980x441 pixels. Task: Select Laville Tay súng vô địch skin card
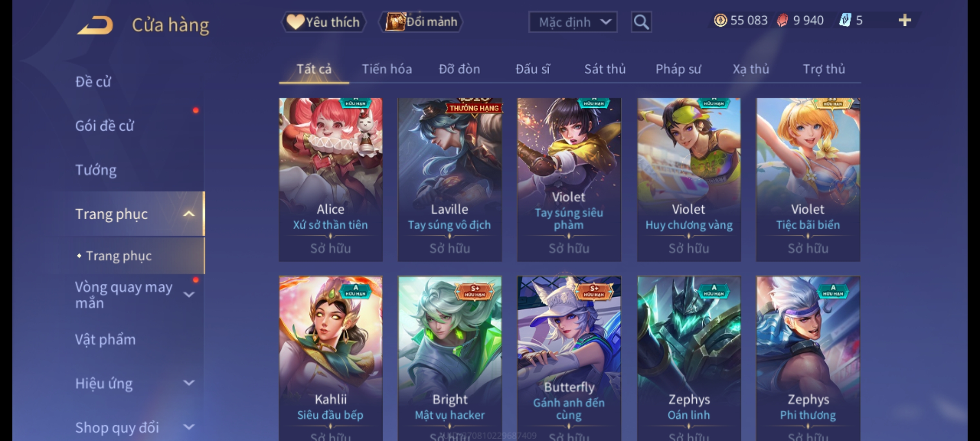pyautogui.click(x=450, y=180)
